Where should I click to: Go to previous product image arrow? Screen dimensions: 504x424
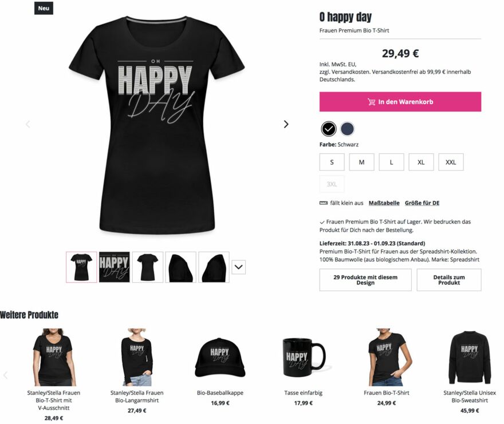point(28,124)
